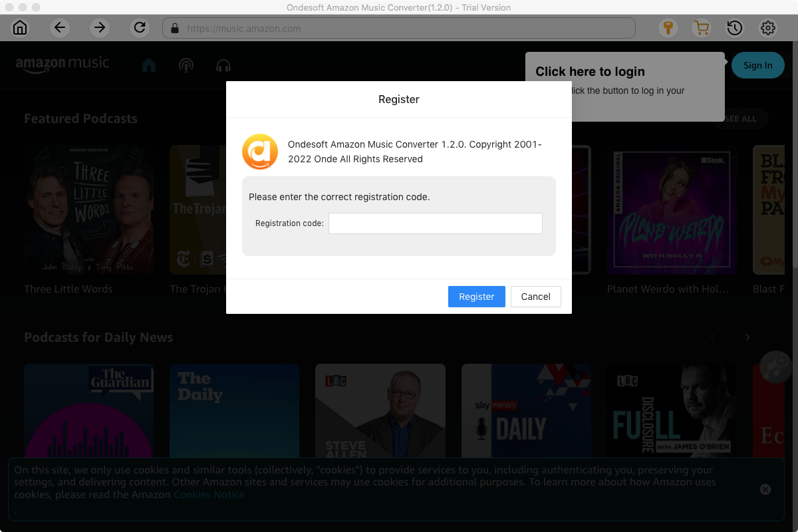This screenshot has width=798, height=532.
Task: Click the Register button
Action: pos(477,297)
